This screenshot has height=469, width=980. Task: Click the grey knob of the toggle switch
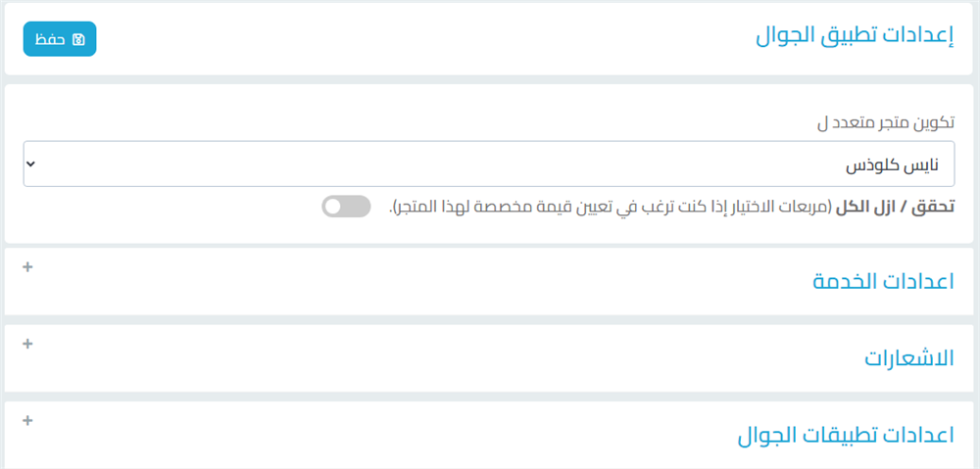(334, 206)
